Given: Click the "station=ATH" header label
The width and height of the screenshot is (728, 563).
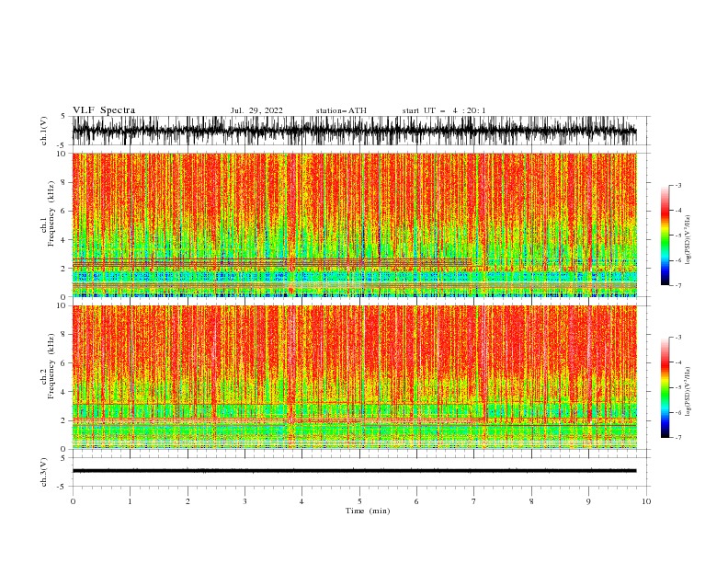Looking at the screenshot, I should pyautogui.click(x=341, y=110).
